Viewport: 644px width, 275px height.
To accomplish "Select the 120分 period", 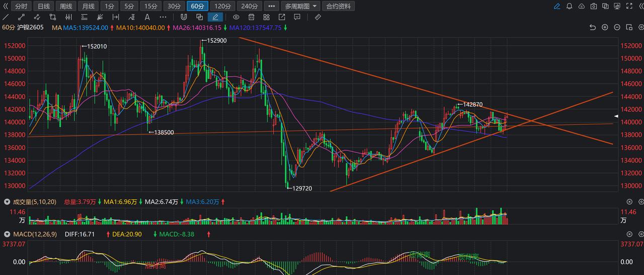I will click(x=222, y=7).
